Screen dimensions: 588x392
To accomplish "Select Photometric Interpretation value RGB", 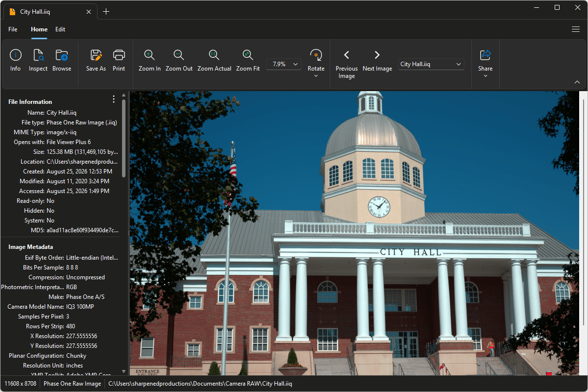I will (x=72, y=287).
